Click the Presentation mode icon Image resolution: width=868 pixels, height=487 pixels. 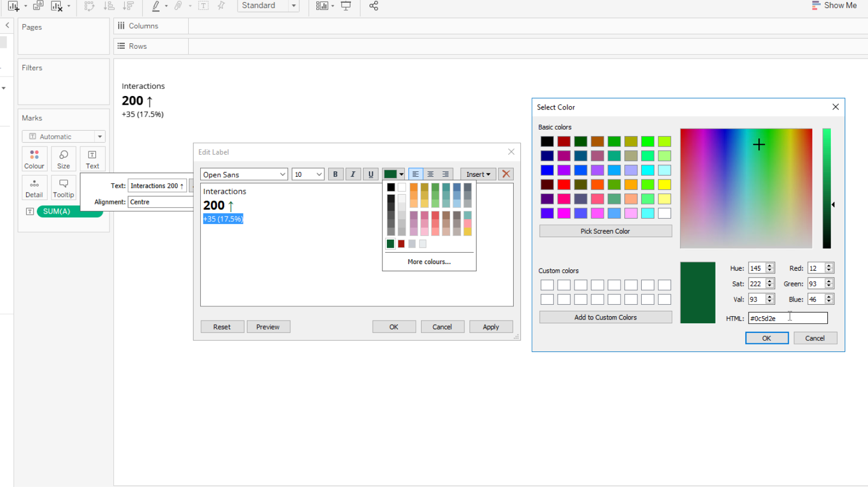coord(346,6)
